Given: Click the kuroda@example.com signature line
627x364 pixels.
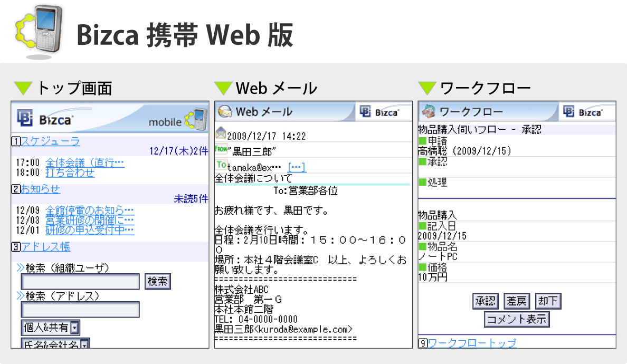Looking at the screenshot, I should pyautogui.click(x=283, y=329).
